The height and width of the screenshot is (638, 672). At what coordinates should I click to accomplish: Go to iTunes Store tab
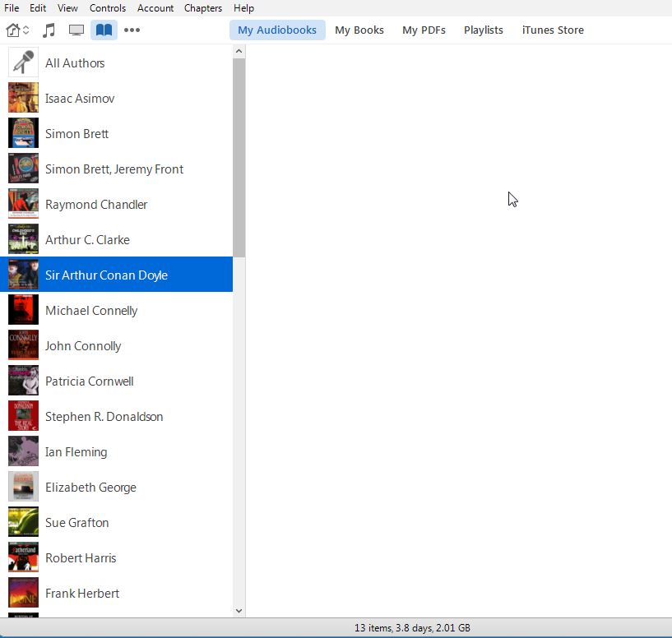coord(553,30)
